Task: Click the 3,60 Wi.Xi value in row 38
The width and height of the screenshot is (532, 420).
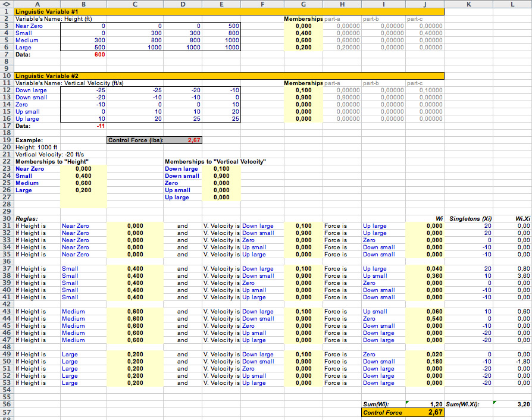Action: pyautogui.click(x=524, y=276)
